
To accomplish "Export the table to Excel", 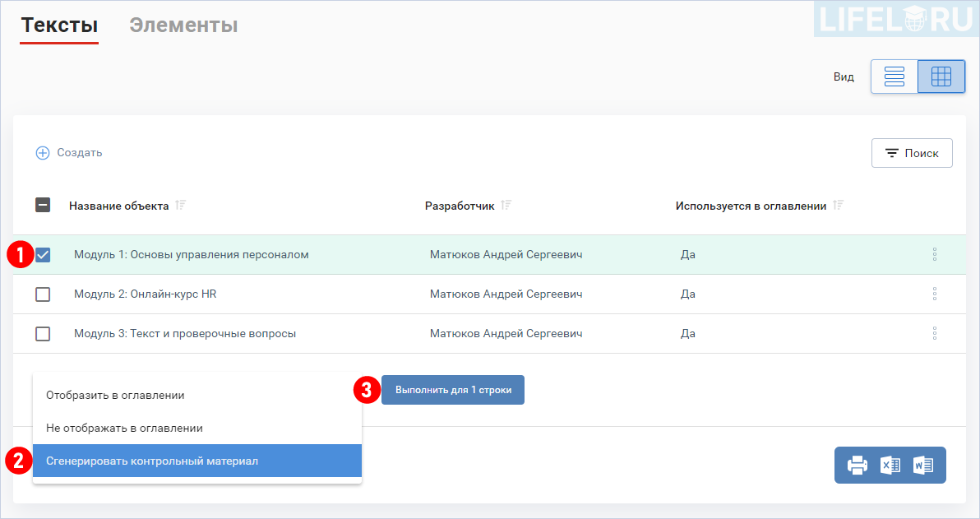I will click(x=890, y=465).
